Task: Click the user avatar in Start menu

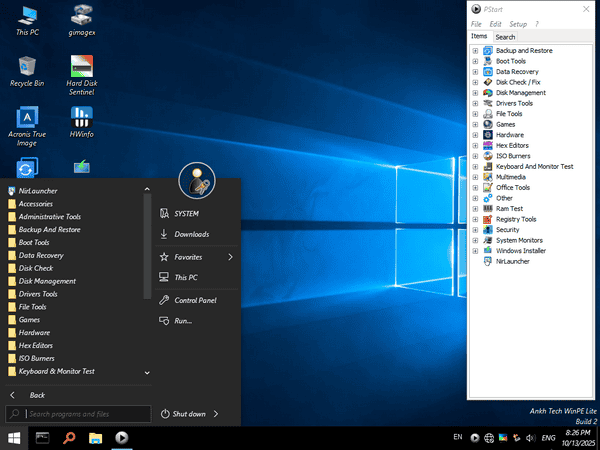Action: point(197,181)
